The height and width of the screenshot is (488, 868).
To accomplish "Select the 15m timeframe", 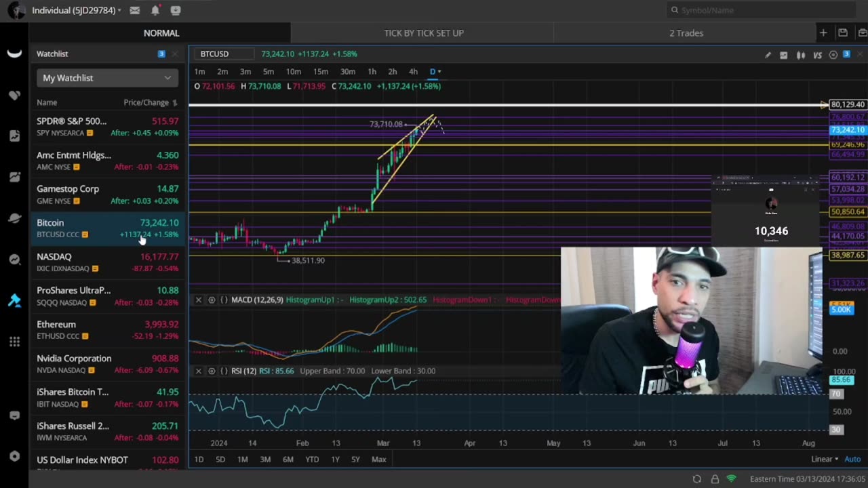I will pyautogui.click(x=321, y=72).
